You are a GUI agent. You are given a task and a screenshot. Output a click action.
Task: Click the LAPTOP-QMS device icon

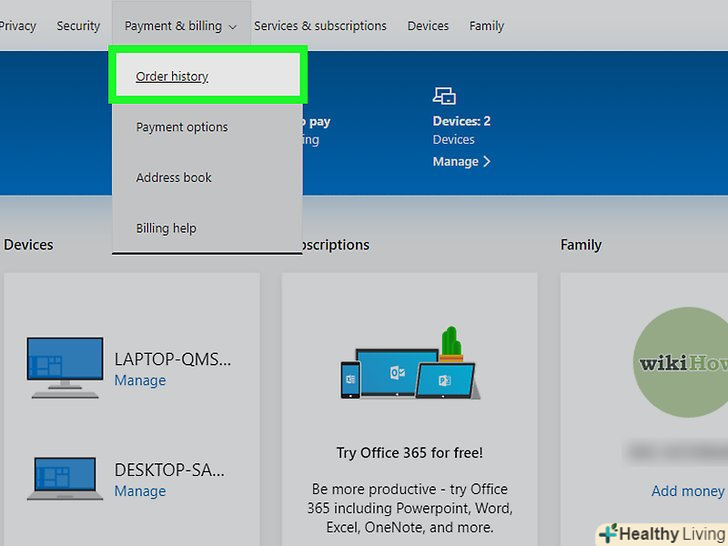tap(65, 366)
